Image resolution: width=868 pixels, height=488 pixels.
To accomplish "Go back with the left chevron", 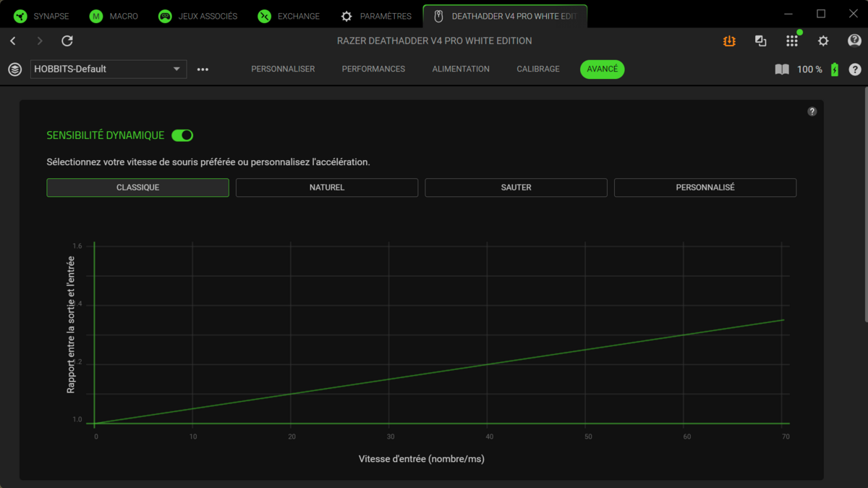I will 13,41.
